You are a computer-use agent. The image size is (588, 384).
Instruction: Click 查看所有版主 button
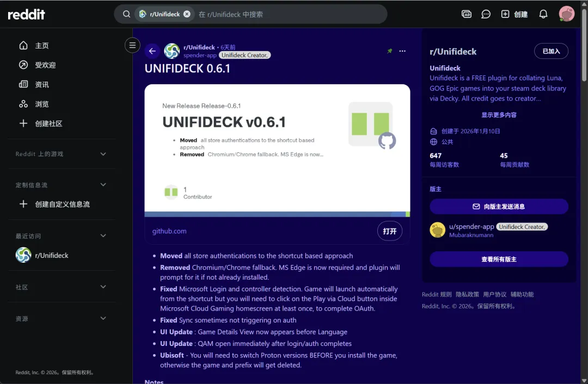point(499,259)
